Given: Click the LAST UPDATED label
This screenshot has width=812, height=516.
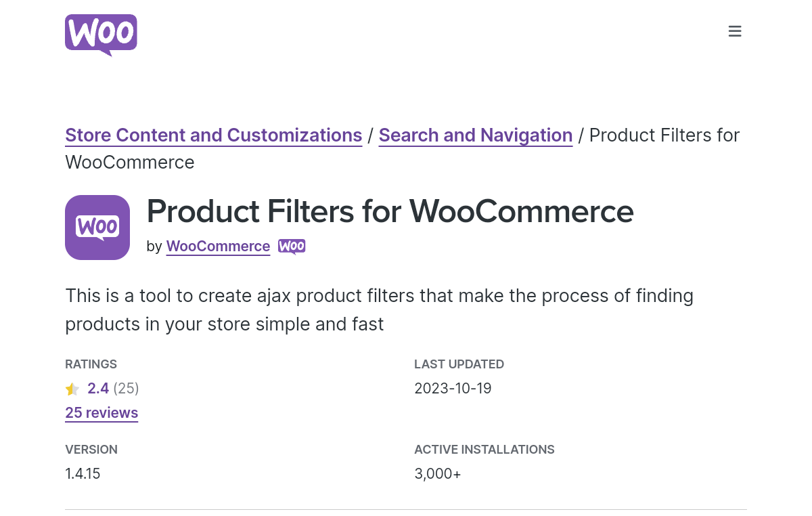Looking at the screenshot, I should point(459,364).
